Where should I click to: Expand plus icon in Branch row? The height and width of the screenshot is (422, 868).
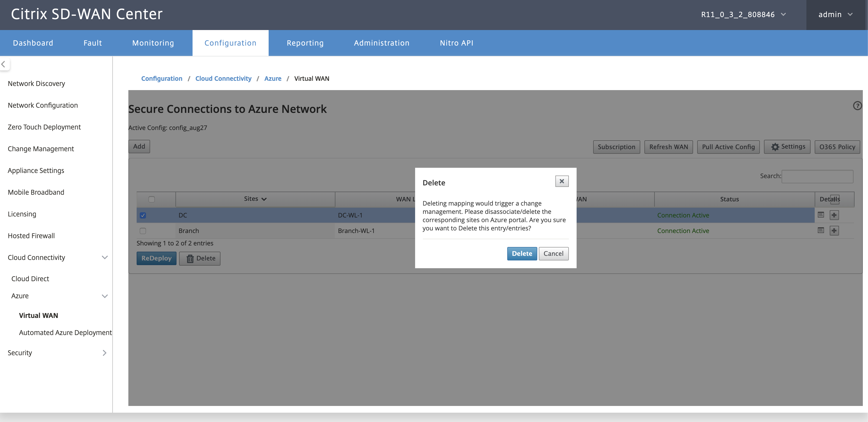coord(834,231)
